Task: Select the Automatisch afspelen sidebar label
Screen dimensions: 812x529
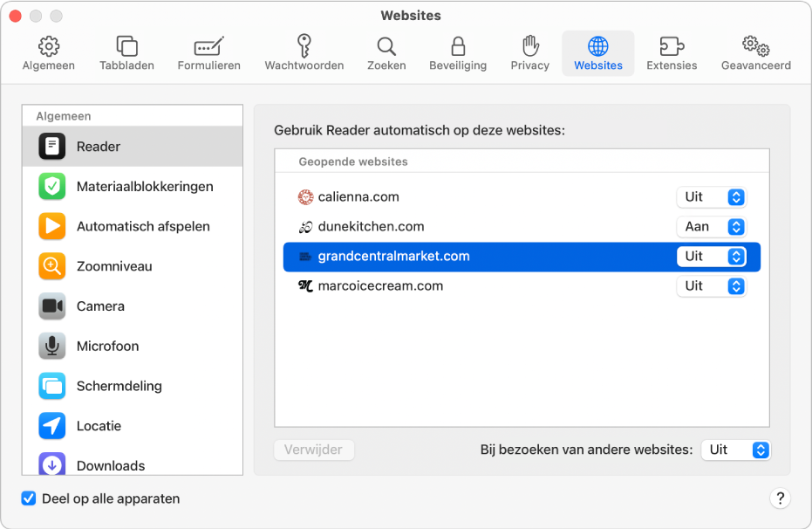Action: pyautogui.click(x=143, y=226)
